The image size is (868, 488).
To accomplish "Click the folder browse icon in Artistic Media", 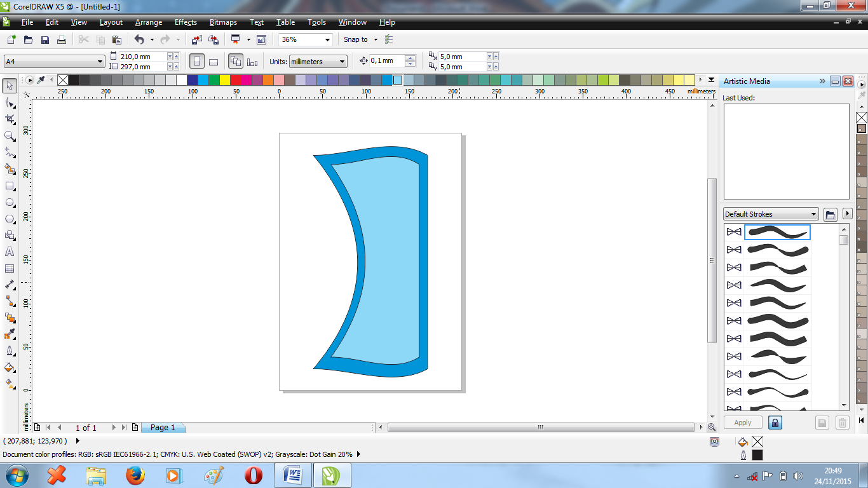I will click(830, 214).
